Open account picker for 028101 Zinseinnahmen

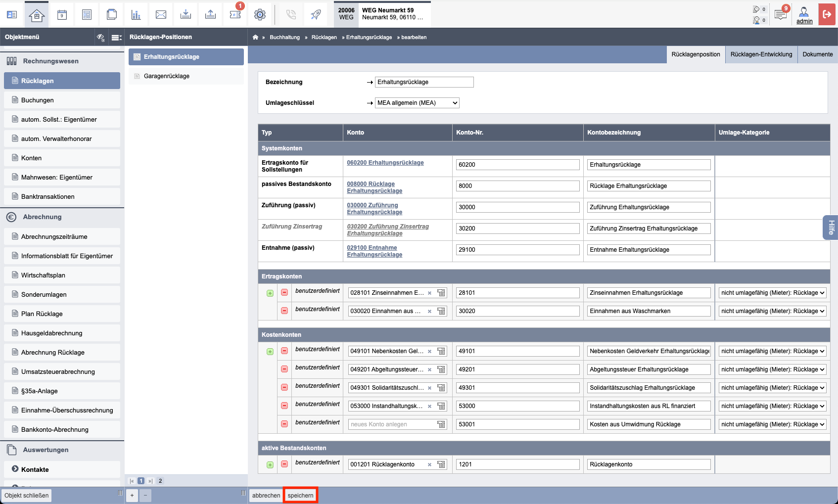pyautogui.click(x=441, y=293)
